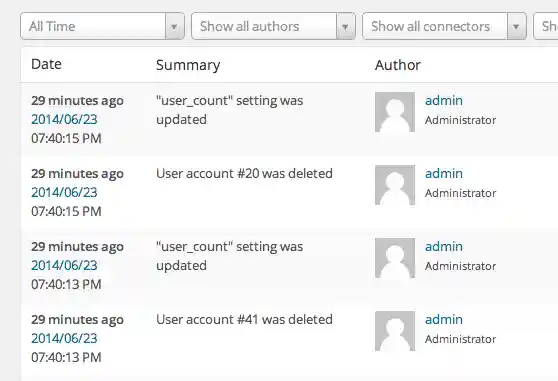Click Administrator role in first row

click(460, 120)
